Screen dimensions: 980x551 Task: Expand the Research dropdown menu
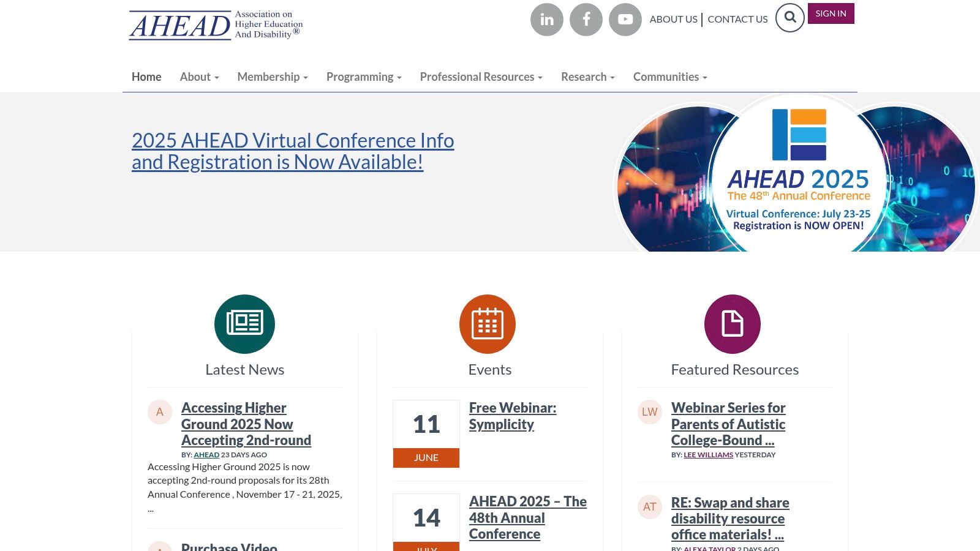point(588,77)
